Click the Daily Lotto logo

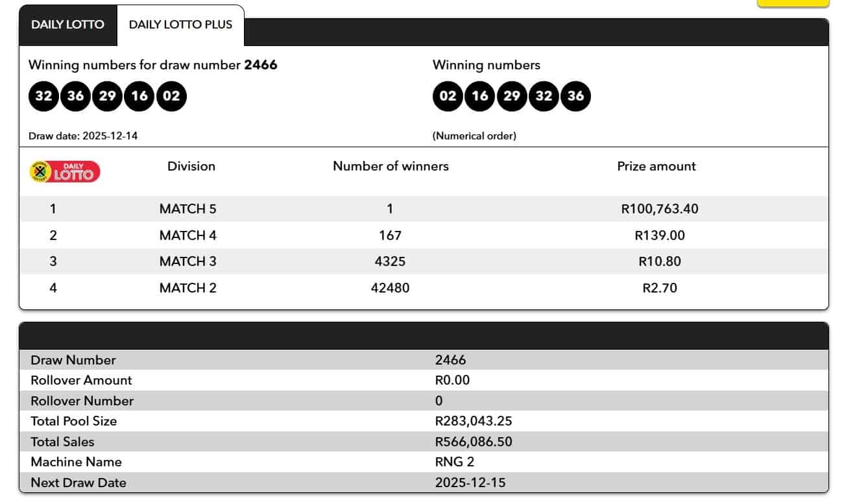(x=65, y=171)
